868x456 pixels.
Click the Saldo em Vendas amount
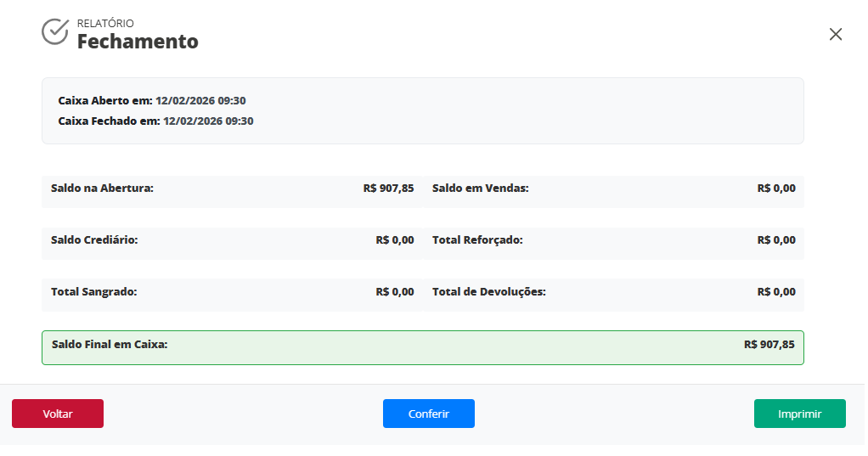(776, 188)
